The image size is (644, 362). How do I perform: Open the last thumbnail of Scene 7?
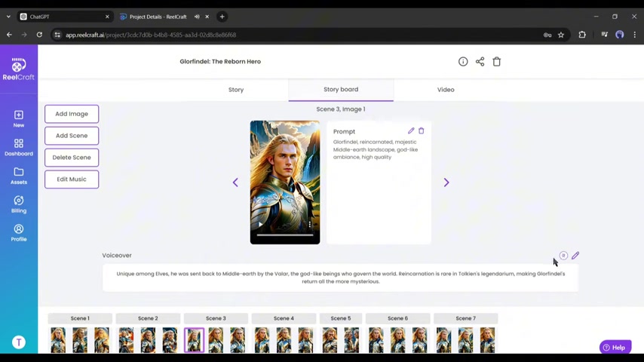click(487, 340)
